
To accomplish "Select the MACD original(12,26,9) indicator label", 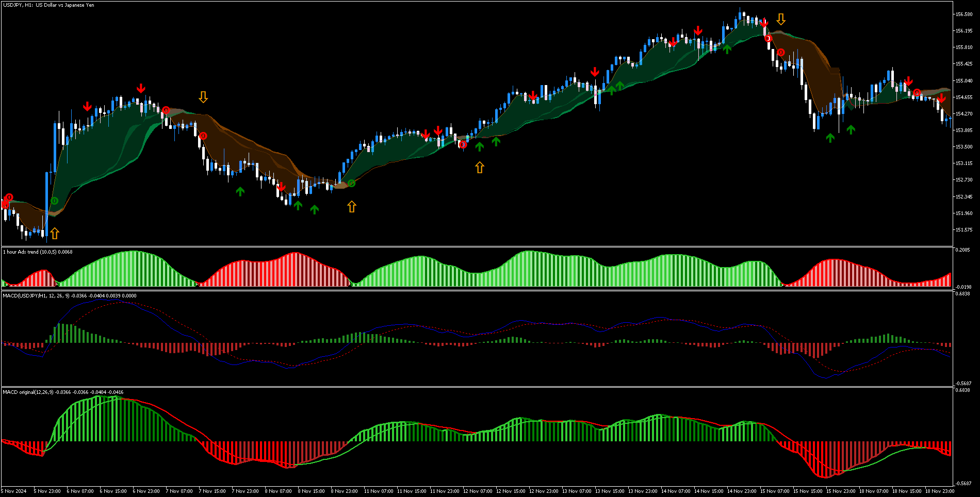I will 62,392.
